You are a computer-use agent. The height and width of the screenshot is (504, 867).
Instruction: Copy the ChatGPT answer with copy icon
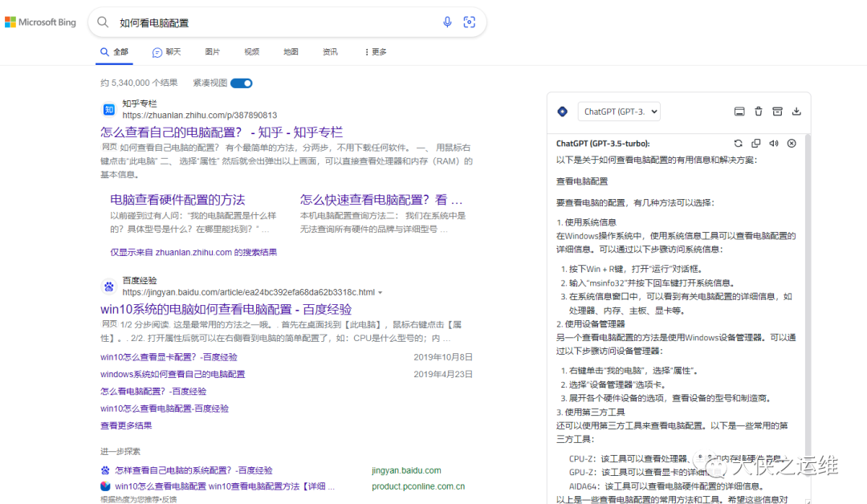pyautogui.click(x=756, y=143)
